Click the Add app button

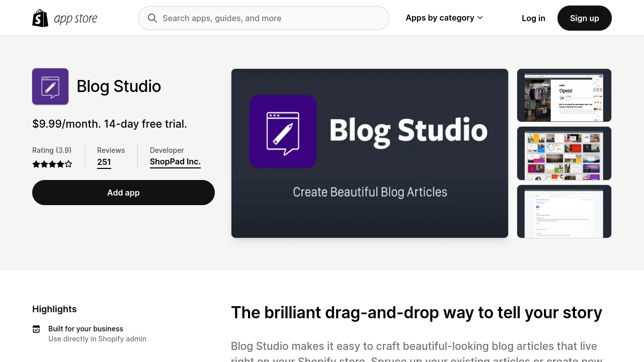(123, 193)
